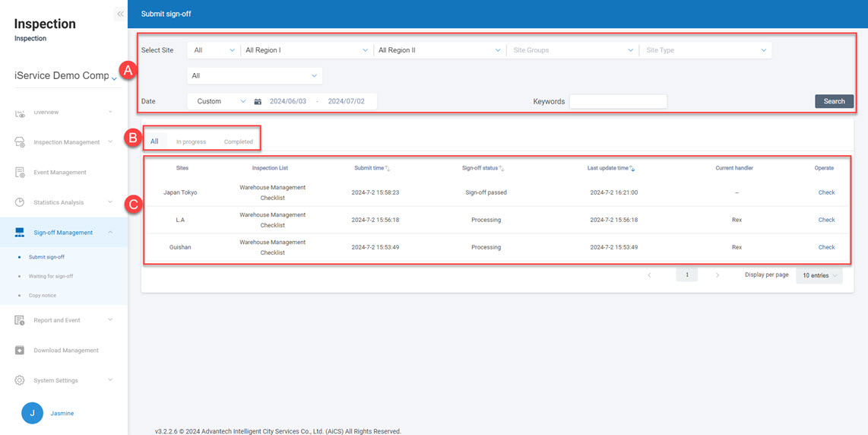This screenshot has height=435, width=868.
Task: Sort by Sign-off status column arrows
Action: point(502,168)
